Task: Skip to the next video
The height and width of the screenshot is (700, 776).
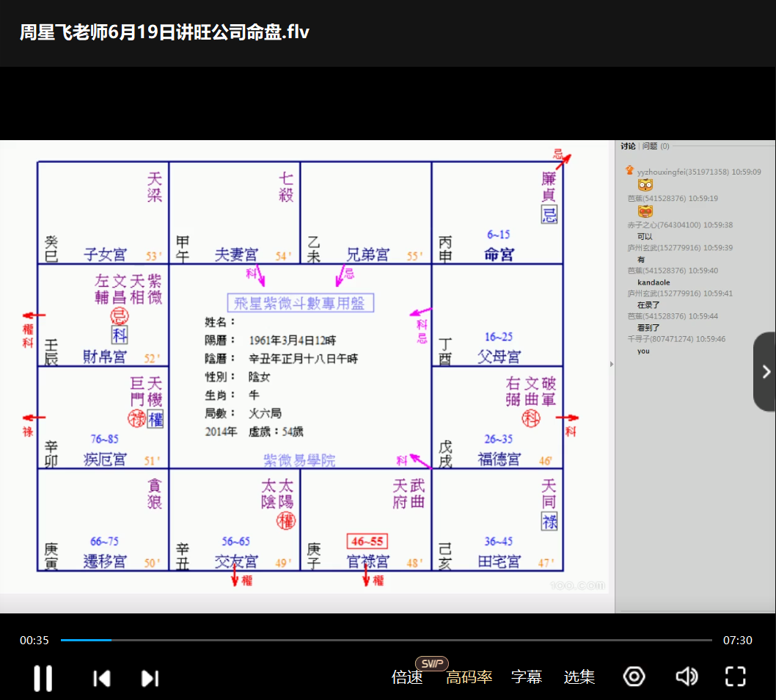Action: click(x=150, y=678)
